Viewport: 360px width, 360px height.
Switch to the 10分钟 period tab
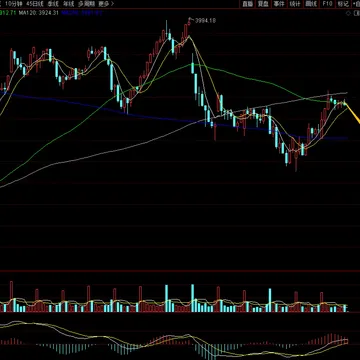click(15, 4)
